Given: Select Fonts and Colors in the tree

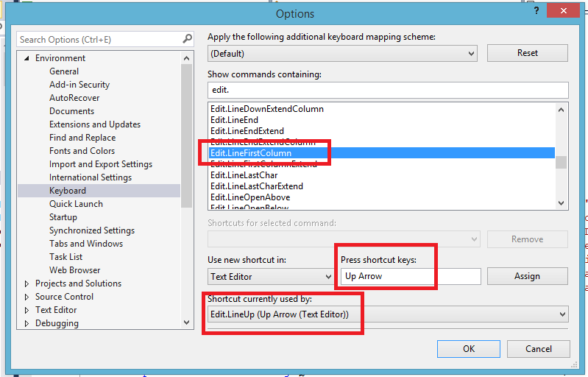Looking at the screenshot, I should pyautogui.click(x=82, y=151).
